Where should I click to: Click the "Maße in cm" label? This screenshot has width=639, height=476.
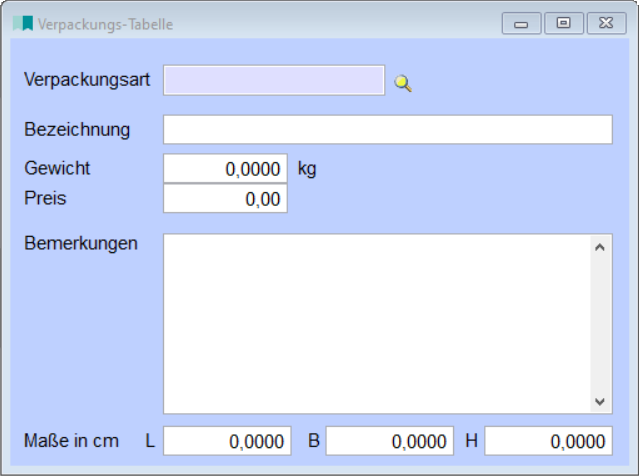pyautogui.click(x=71, y=440)
